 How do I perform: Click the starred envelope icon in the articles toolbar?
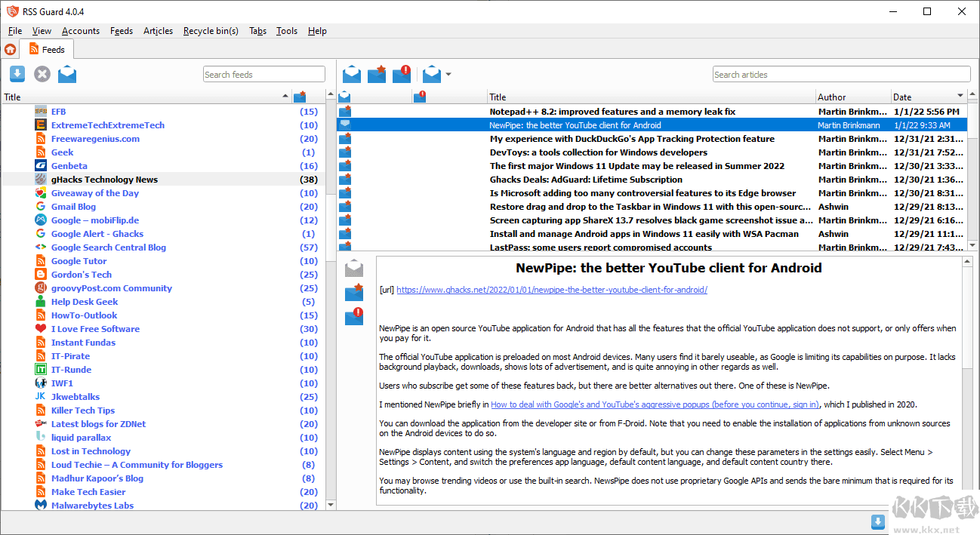(x=377, y=74)
